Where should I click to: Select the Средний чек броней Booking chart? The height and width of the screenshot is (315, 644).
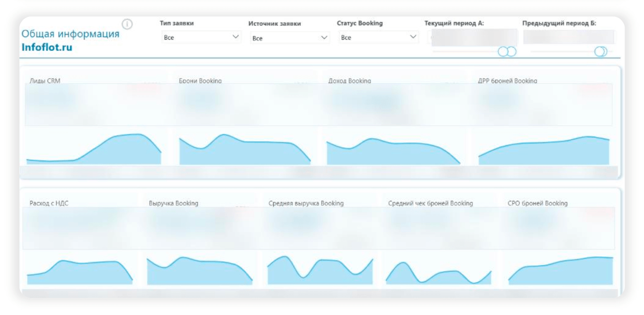click(x=438, y=272)
